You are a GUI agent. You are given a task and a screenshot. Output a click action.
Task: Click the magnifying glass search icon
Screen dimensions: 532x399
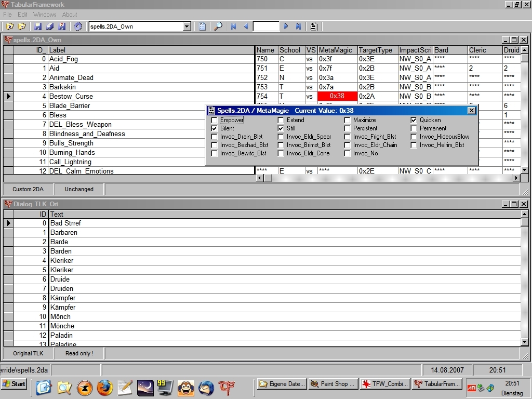pyautogui.click(x=219, y=26)
